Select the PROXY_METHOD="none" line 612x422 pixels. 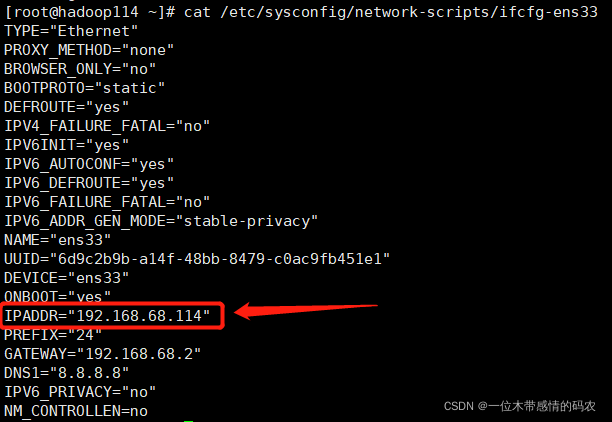pos(89,50)
